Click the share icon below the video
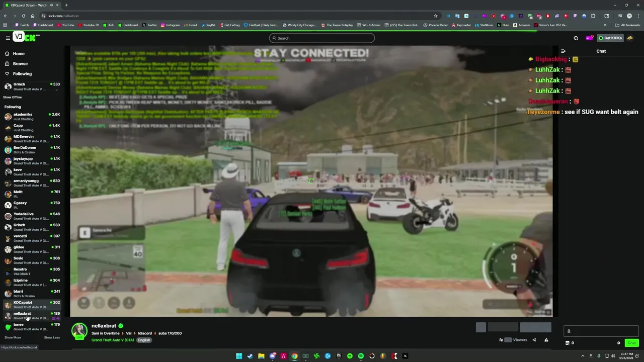The height and width of the screenshot is (362, 644). [534, 340]
